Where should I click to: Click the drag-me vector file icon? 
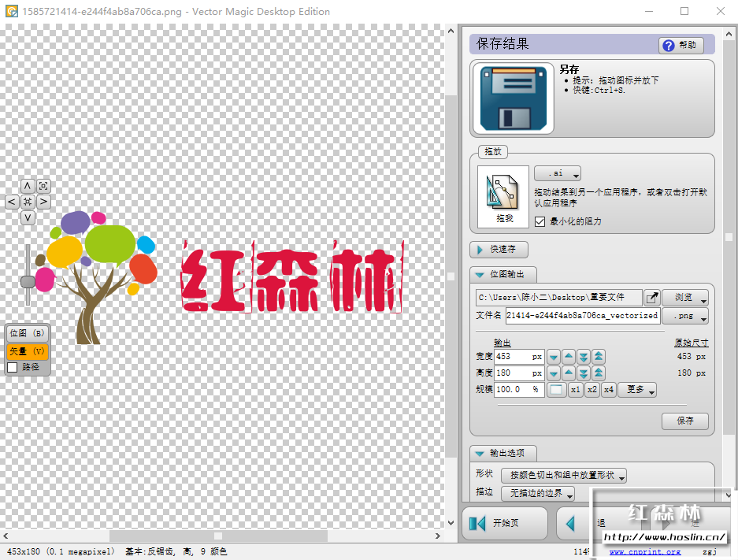click(x=503, y=196)
